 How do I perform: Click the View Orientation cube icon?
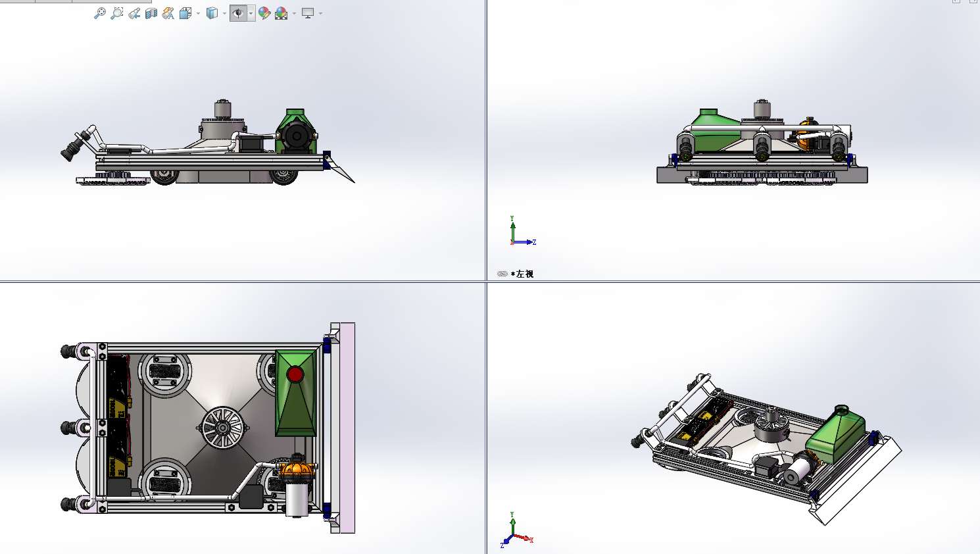[185, 13]
